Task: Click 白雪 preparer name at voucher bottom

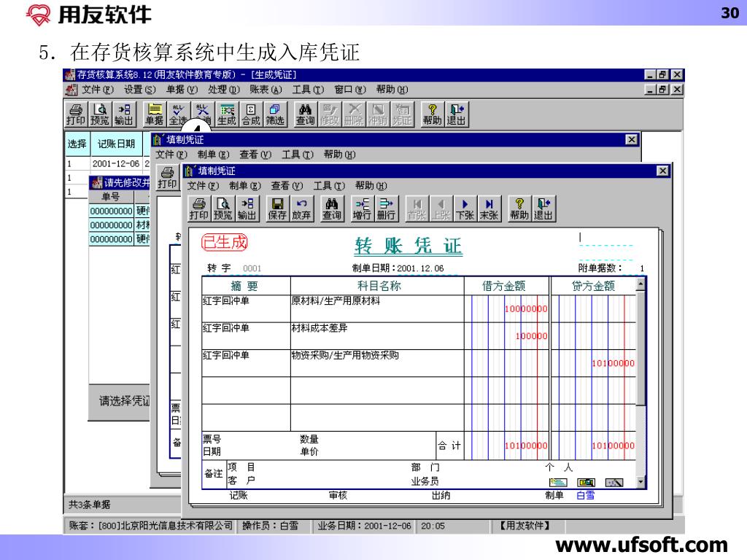Action: pyautogui.click(x=586, y=495)
